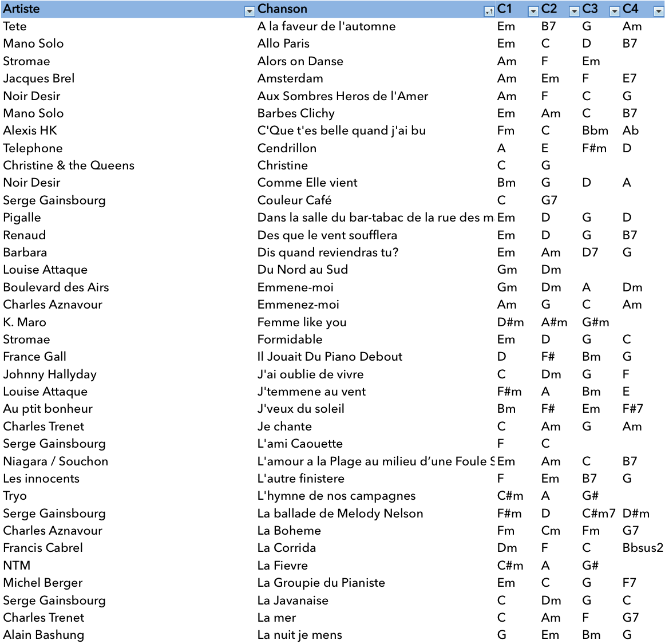The width and height of the screenshot is (665, 644).
Task: Select the 'Emmenez-moi' song cell
Action: [298, 305]
